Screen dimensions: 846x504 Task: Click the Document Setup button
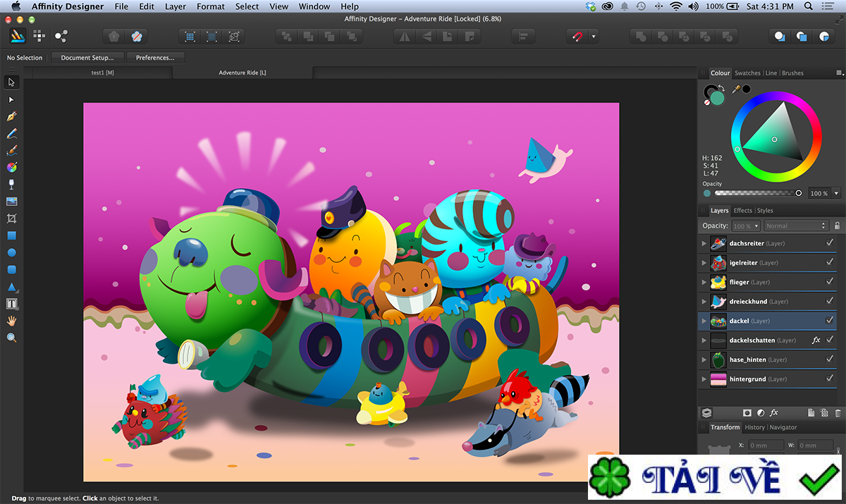(87, 58)
